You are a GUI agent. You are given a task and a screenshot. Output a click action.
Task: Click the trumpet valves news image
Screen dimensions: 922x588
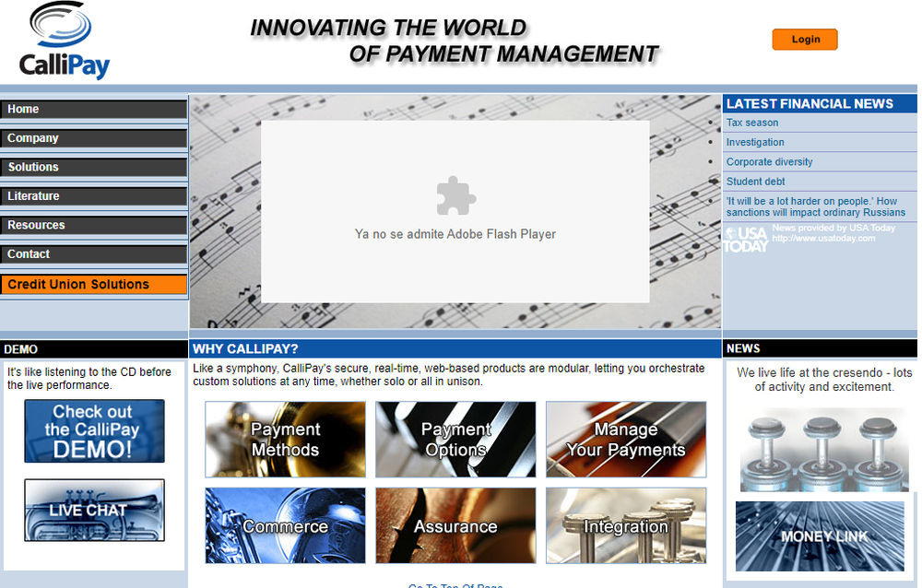tap(823, 450)
